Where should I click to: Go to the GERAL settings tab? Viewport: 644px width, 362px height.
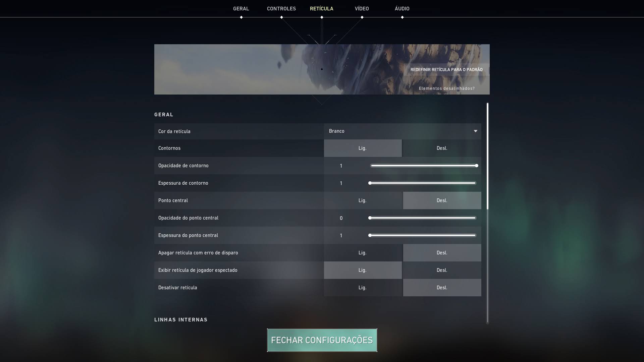click(x=241, y=8)
